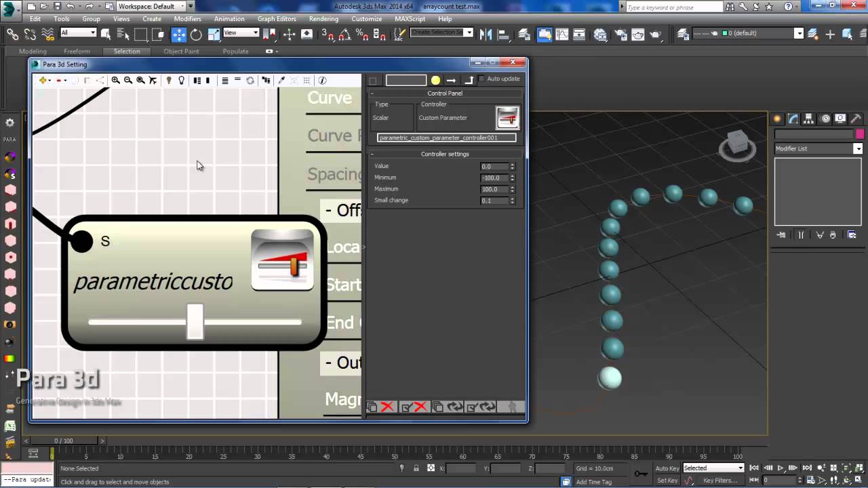
Task: Click the Set Key button
Action: [667, 481]
